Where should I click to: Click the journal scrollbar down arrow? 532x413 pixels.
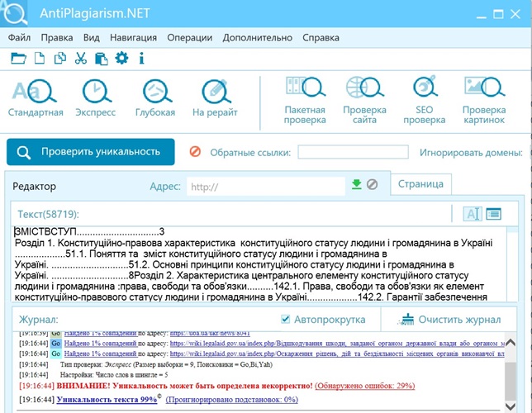point(510,406)
